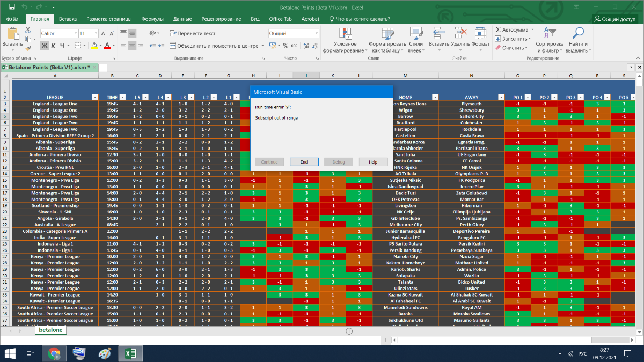Click the Format Painter brush icon
The image size is (644, 362).
28,48
